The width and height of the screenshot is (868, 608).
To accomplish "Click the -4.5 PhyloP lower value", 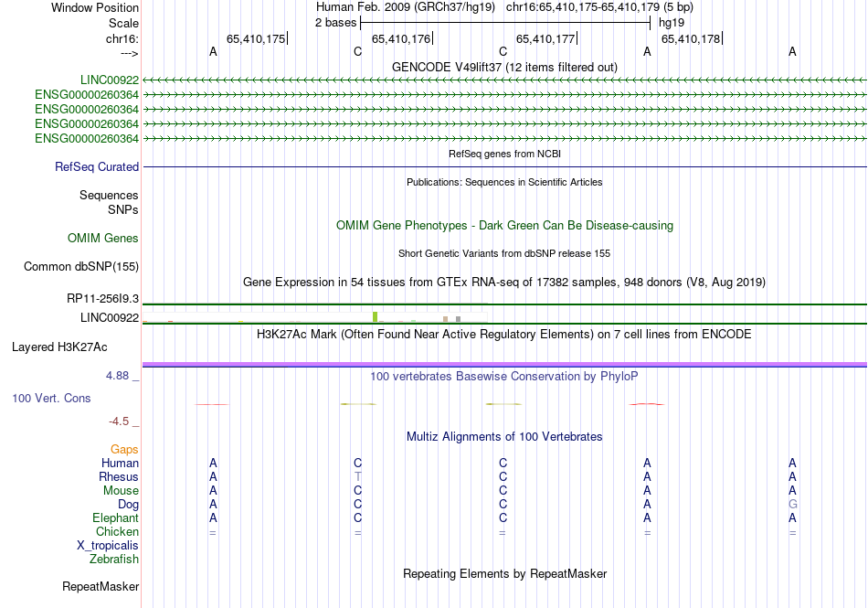I will (x=119, y=421).
